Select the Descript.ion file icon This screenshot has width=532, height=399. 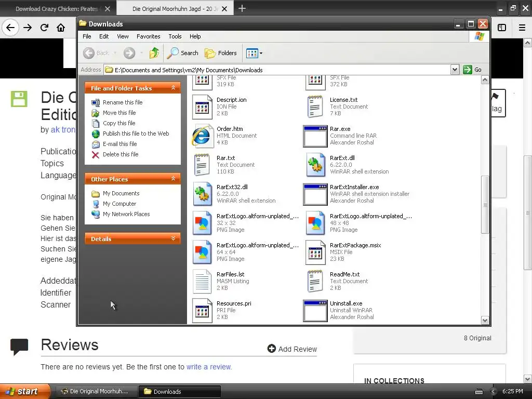pos(202,107)
